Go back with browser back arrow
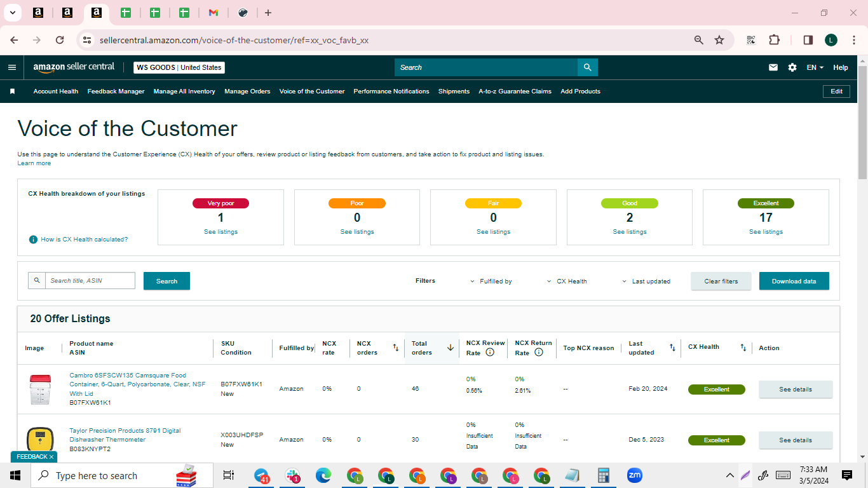Image resolution: width=868 pixels, height=488 pixels. [x=14, y=40]
